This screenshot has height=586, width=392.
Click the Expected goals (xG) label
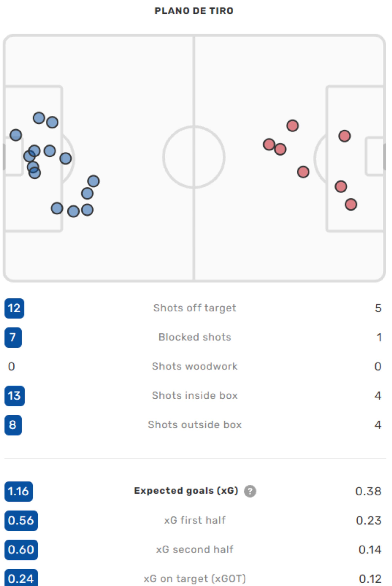186,491
